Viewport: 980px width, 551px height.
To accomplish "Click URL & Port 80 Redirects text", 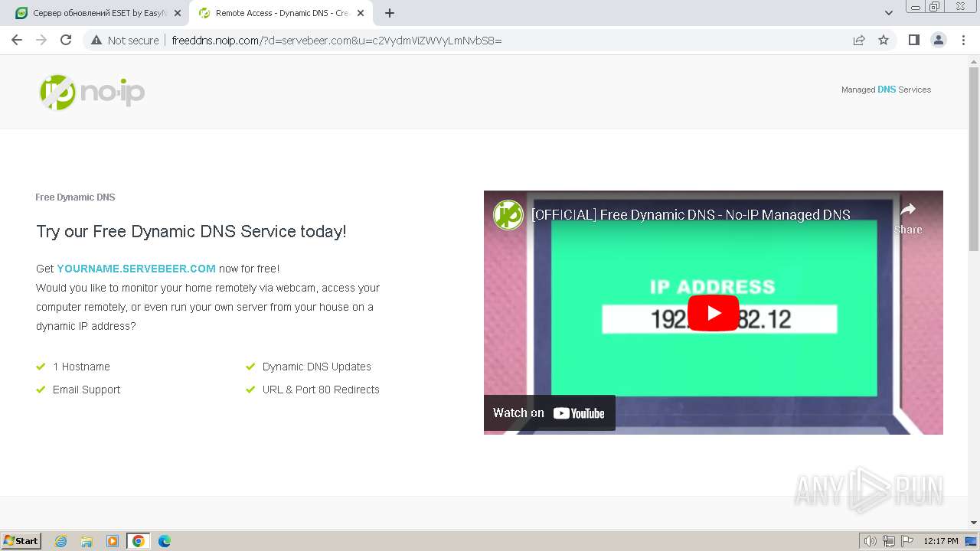I will tap(321, 390).
